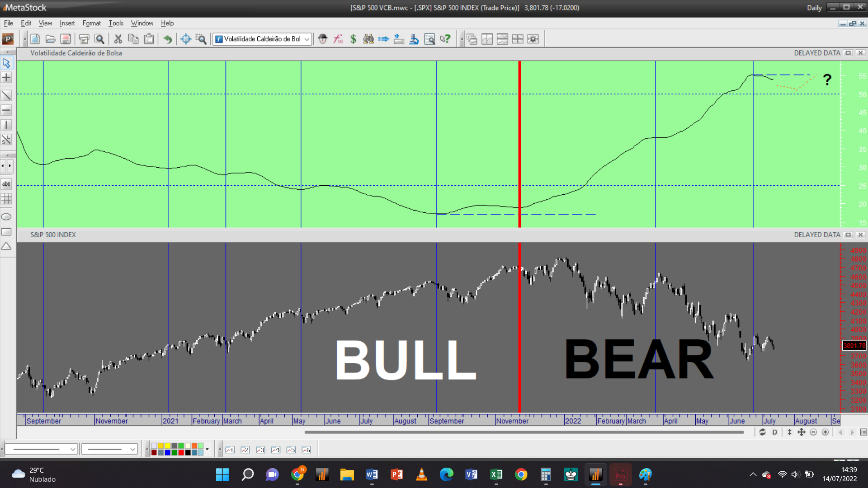Click the refresh chart data icon
This screenshot has width=868, height=488.
point(762,432)
